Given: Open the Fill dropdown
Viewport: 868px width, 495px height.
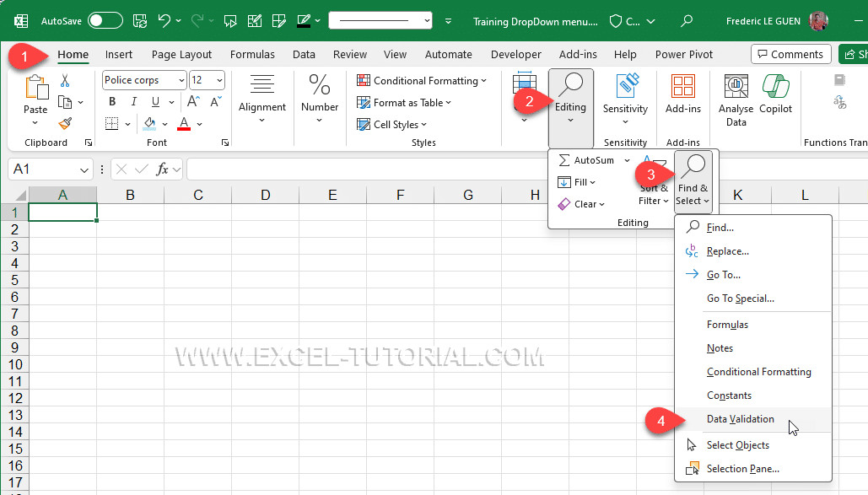Looking at the screenshot, I should click(576, 182).
